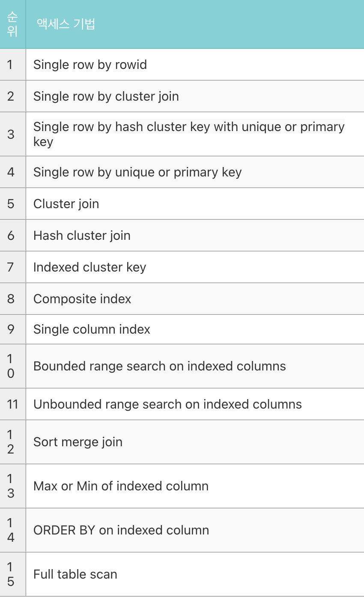Select the 'Sort merge join' cell
364x597 pixels.
click(195, 442)
